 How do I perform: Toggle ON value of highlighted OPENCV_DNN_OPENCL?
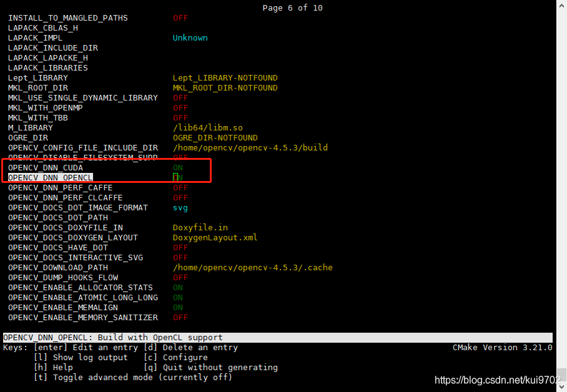(178, 177)
